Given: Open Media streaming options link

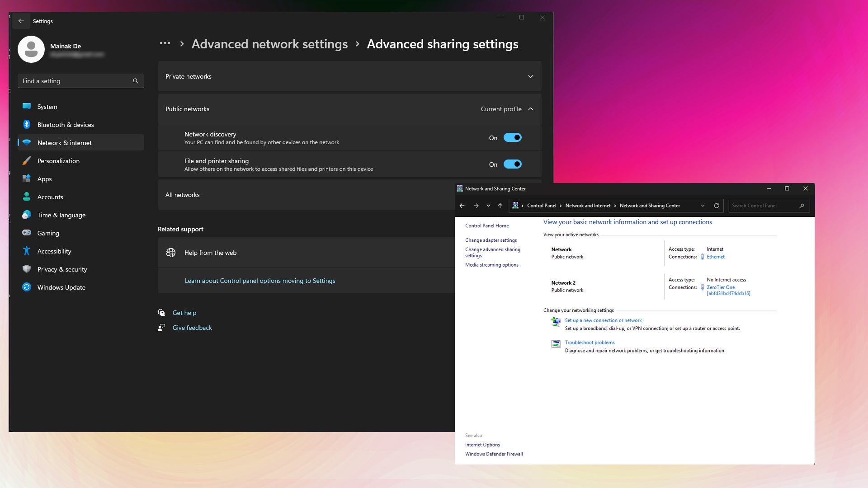Looking at the screenshot, I should click(x=492, y=265).
